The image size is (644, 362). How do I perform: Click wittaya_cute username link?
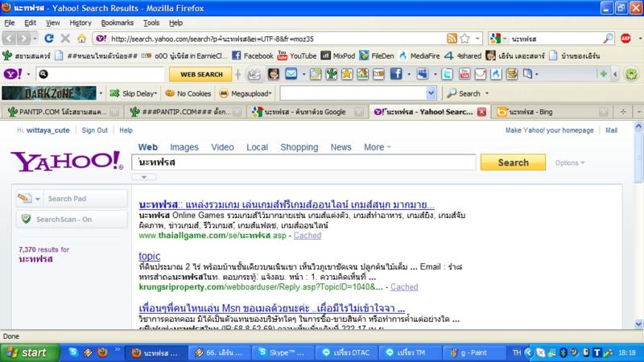47,130
